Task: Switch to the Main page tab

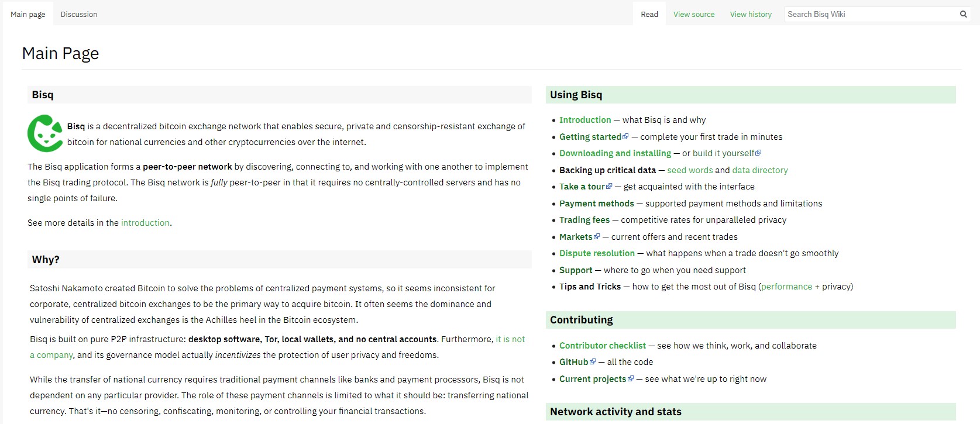Action: (28, 14)
